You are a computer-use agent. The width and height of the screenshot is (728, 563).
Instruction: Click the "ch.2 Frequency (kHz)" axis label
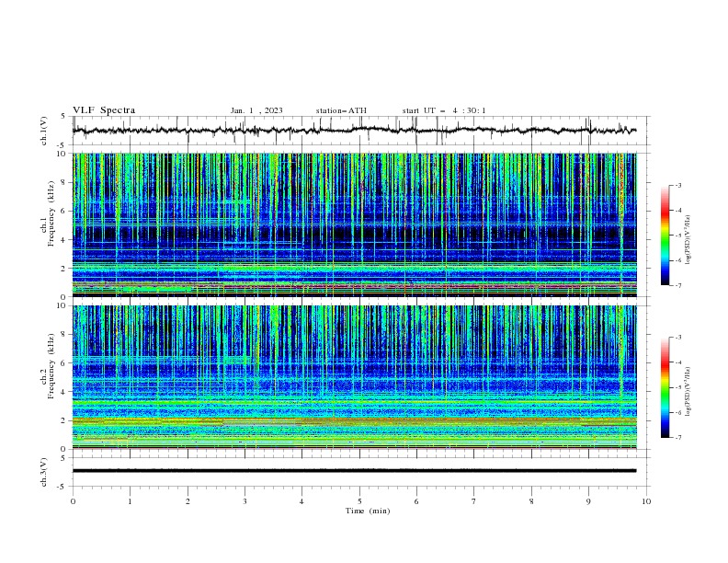pyautogui.click(x=48, y=366)
